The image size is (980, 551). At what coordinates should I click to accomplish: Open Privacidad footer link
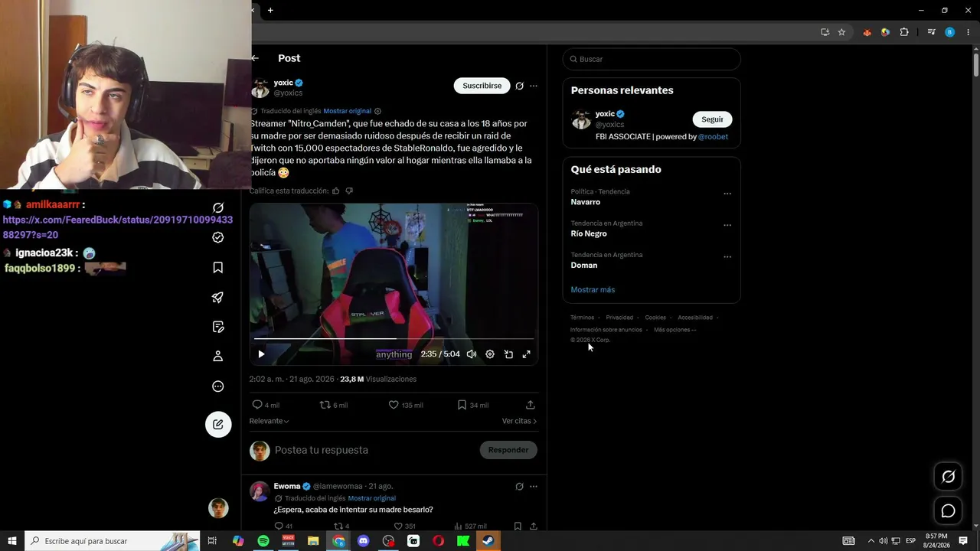pyautogui.click(x=619, y=318)
